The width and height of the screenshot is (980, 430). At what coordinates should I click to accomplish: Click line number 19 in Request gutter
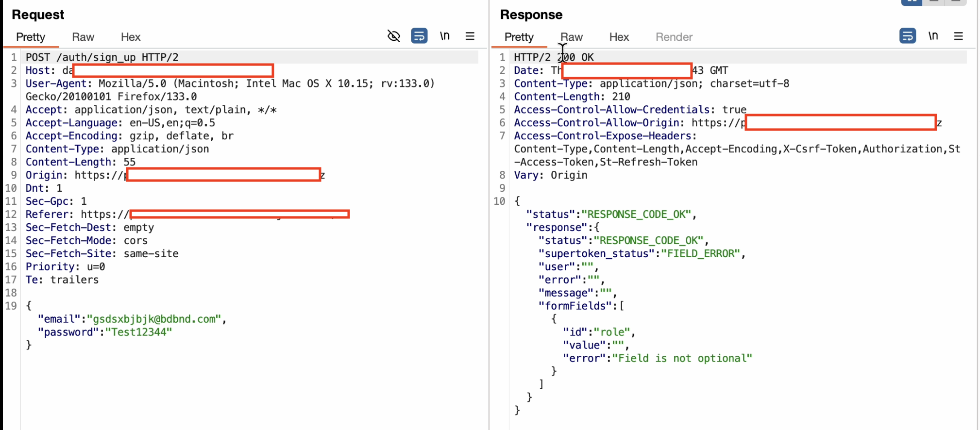coord(11,306)
